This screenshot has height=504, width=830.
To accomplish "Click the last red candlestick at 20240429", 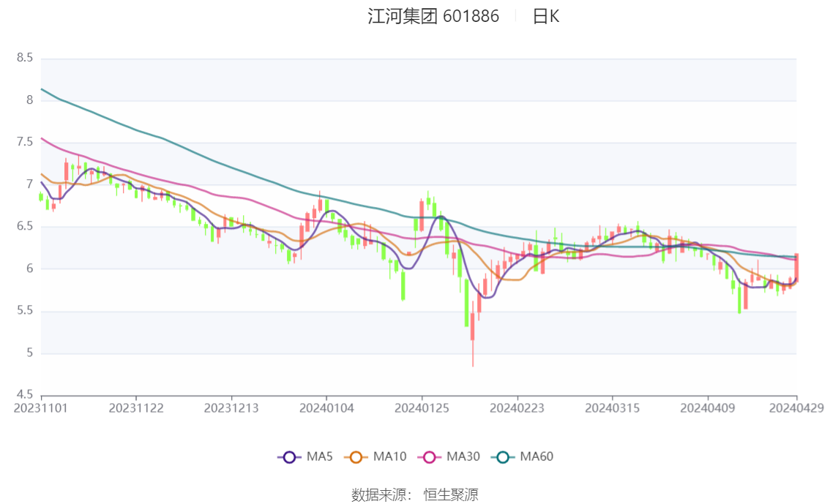I will coord(796,268).
